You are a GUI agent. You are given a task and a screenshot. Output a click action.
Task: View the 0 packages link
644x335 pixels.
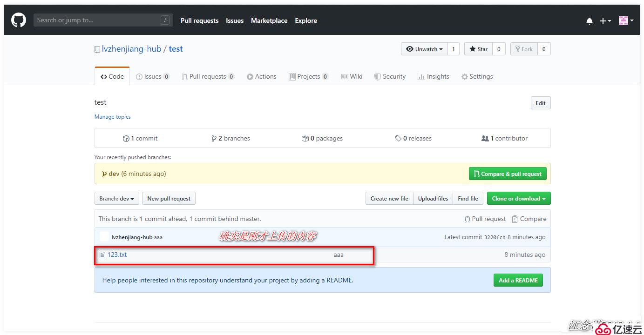pyautogui.click(x=322, y=138)
